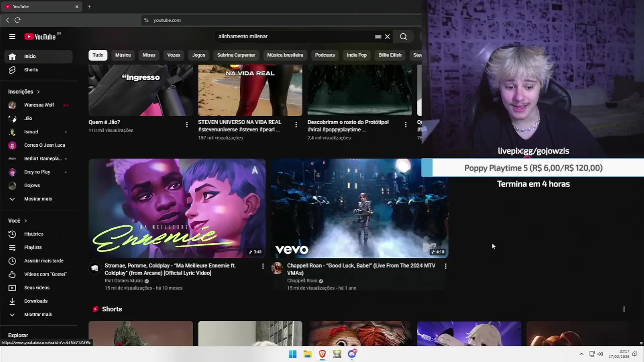Open Descobriram o rosto do Protótipo thumbnail
644x362 pixels.
tap(360, 90)
